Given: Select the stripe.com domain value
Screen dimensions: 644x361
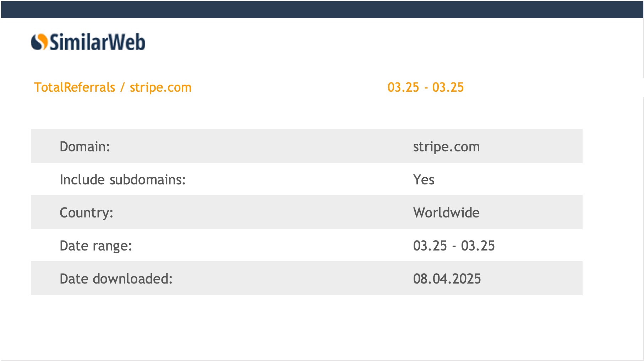Looking at the screenshot, I should click(x=446, y=147).
